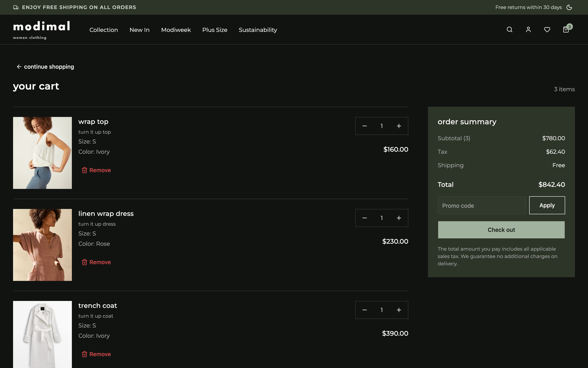588x368 pixels.
Task: Focus the Promo code field
Action: 482,205
